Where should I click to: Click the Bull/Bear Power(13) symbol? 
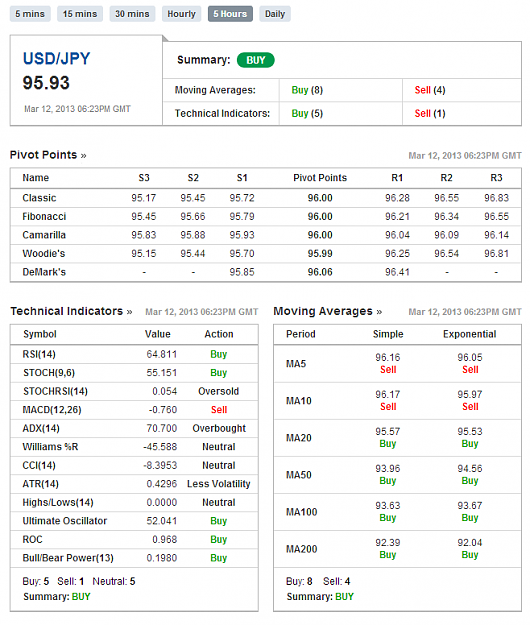[x=68, y=558]
